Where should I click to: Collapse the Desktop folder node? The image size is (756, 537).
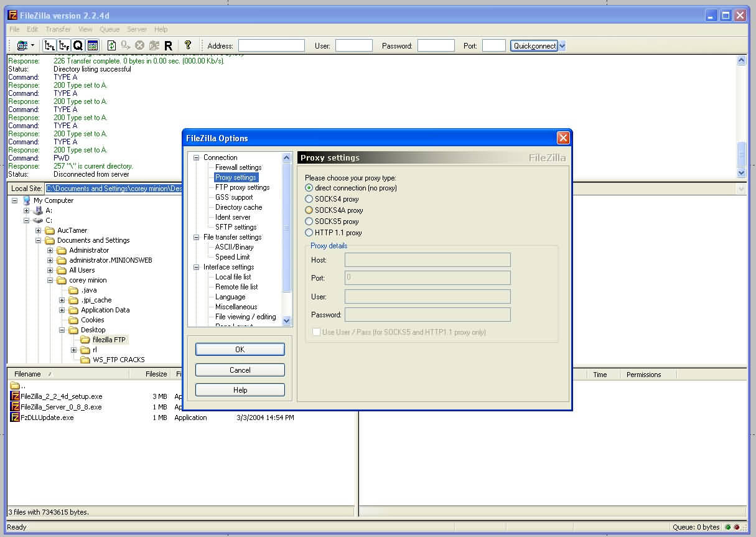click(62, 330)
